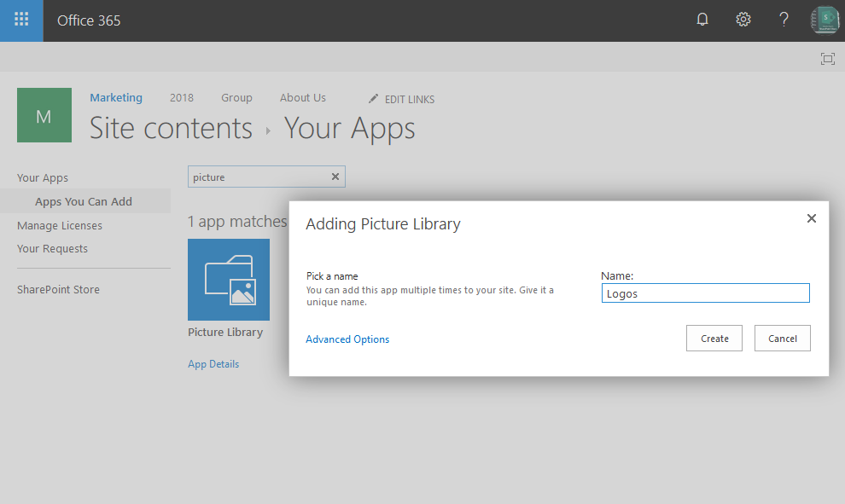Open the SharePoint Store sidebar link
This screenshot has height=504, width=845.
coord(58,289)
